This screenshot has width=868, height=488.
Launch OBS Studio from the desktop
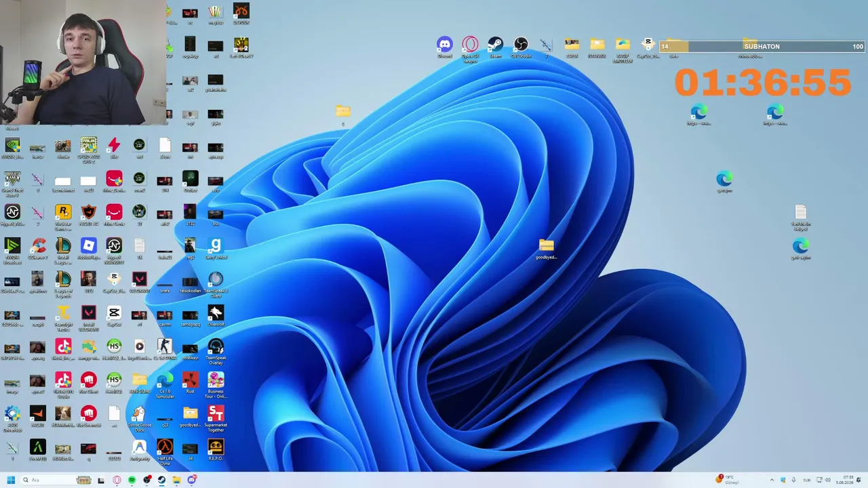tap(521, 47)
